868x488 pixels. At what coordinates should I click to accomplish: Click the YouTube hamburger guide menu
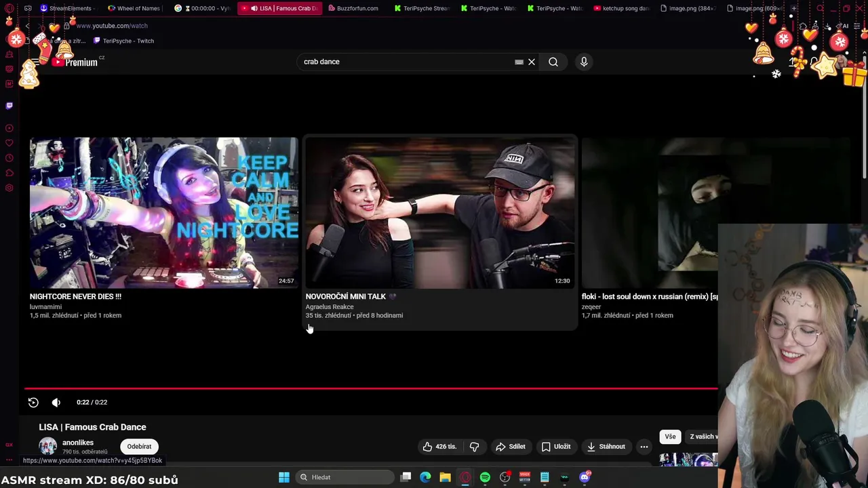click(x=35, y=62)
